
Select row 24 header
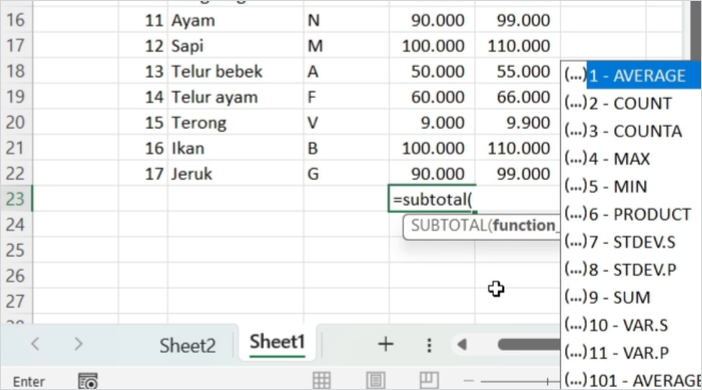pyautogui.click(x=16, y=224)
